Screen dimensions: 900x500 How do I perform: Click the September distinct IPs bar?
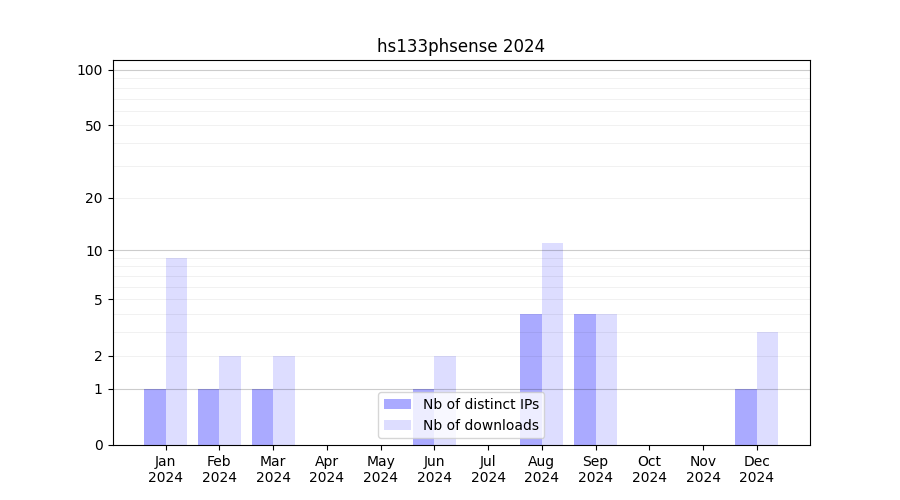coord(585,379)
